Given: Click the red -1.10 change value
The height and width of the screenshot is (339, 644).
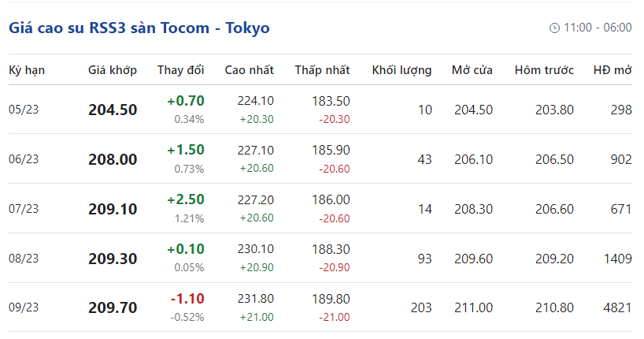Looking at the screenshot, I should [187, 300].
